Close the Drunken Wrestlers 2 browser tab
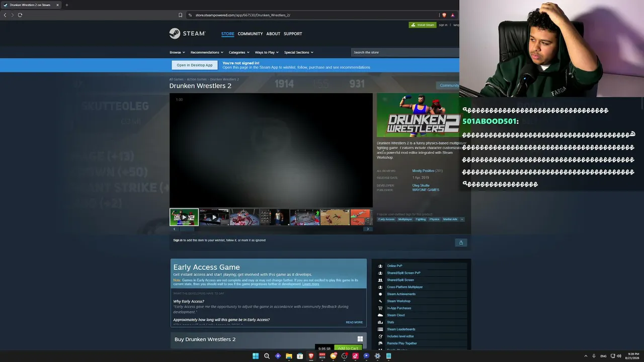 pyautogui.click(x=57, y=5)
